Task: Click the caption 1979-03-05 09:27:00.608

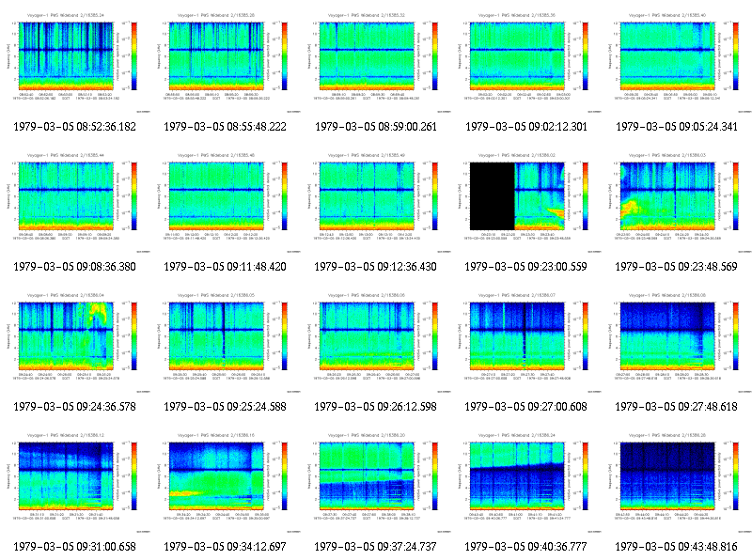Action: coord(526,407)
